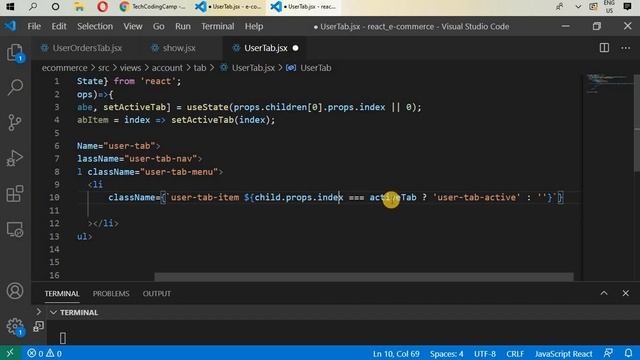Image resolution: width=640 pixels, height=360 pixels.
Task: Expand the right arrow beside TERMINAL header
Action: 38,312
